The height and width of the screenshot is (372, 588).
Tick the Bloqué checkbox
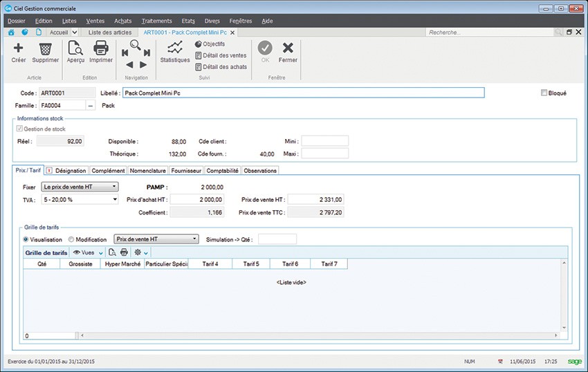(544, 93)
